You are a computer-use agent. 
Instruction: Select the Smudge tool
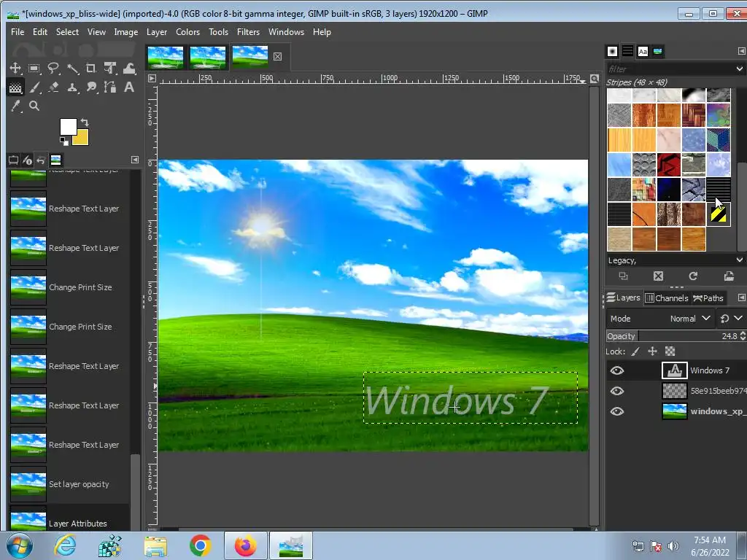91,87
